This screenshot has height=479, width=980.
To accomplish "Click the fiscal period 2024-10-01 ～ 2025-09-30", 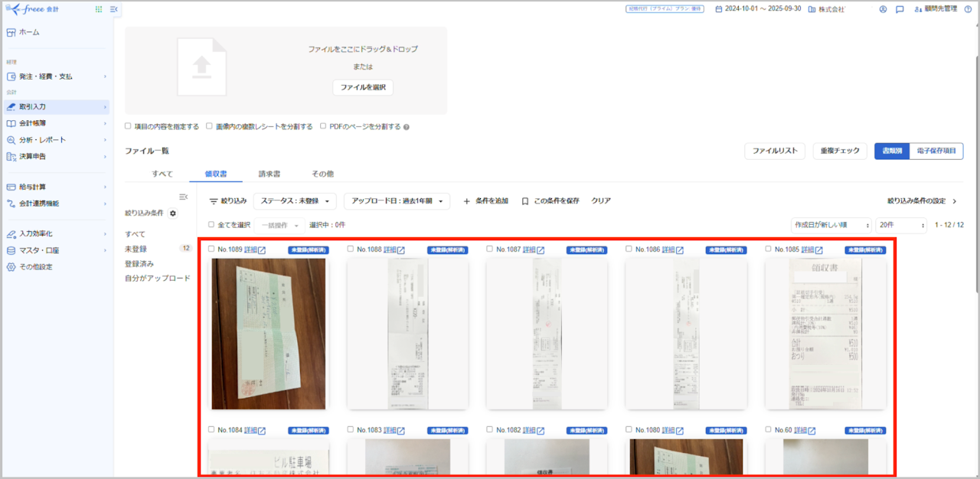I will 758,9.
